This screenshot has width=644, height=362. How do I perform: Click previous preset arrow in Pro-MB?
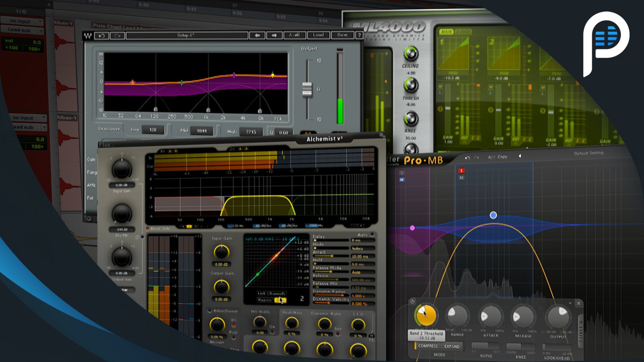(520, 156)
